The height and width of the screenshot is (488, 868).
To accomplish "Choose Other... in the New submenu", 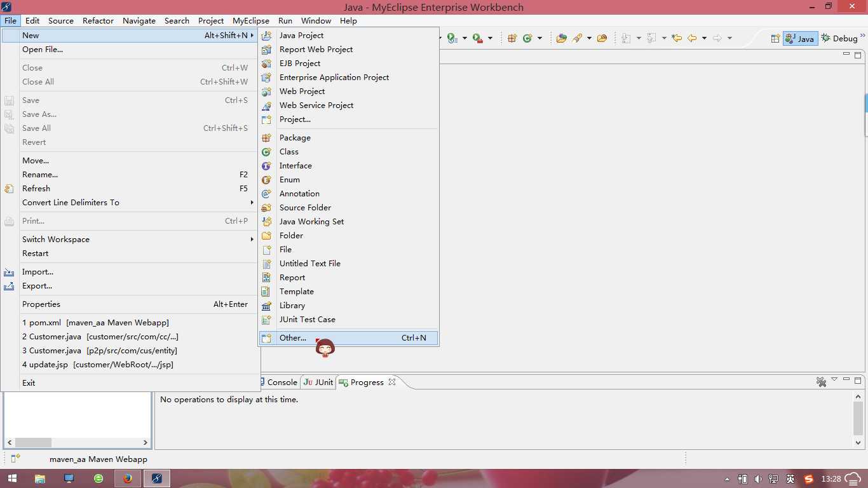I will (348, 338).
